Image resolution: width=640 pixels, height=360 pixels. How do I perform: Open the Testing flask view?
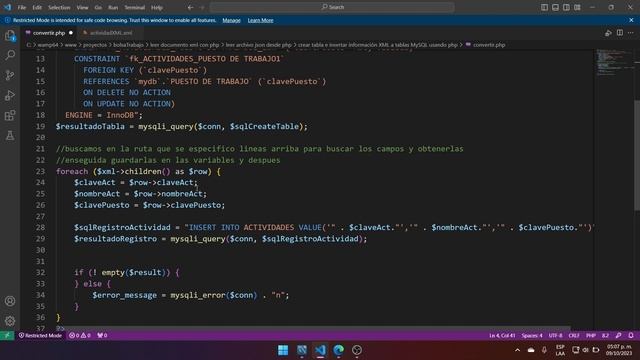[x=10, y=136]
